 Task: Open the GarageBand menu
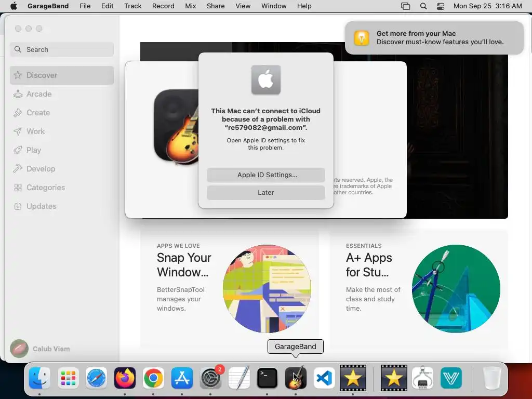(48, 6)
